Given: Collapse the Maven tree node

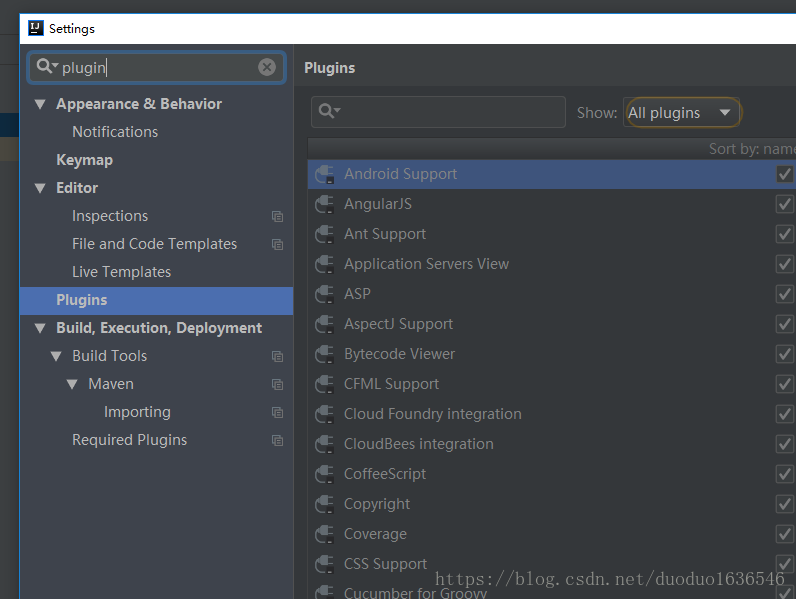Looking at the screenshot, I should pyautogui.click(x=72, y=384).
